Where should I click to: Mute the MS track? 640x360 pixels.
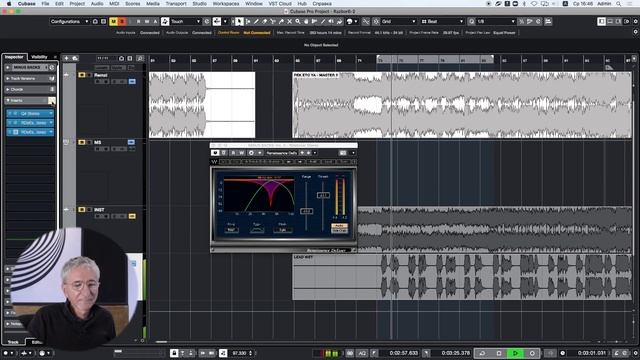click(82, 142)
